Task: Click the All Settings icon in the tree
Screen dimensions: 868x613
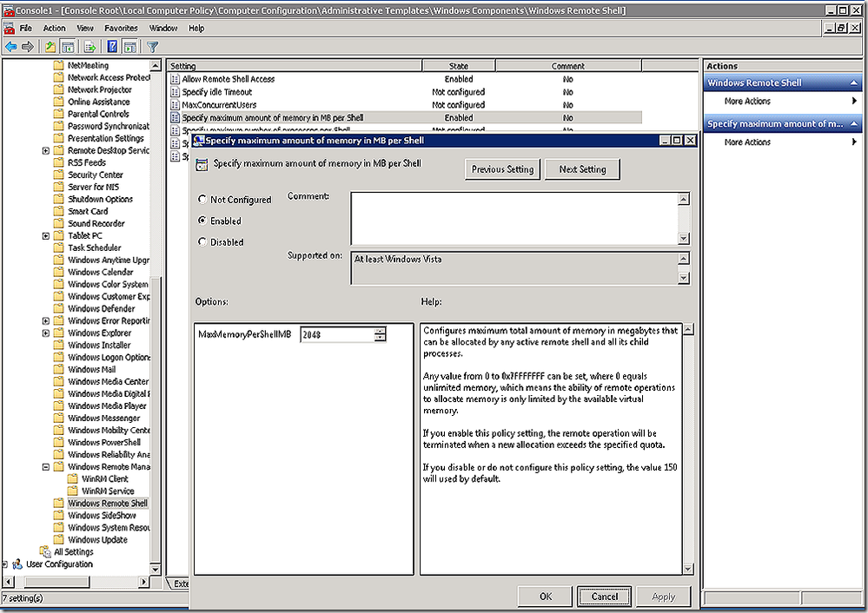Action: (x=45, y=551)
